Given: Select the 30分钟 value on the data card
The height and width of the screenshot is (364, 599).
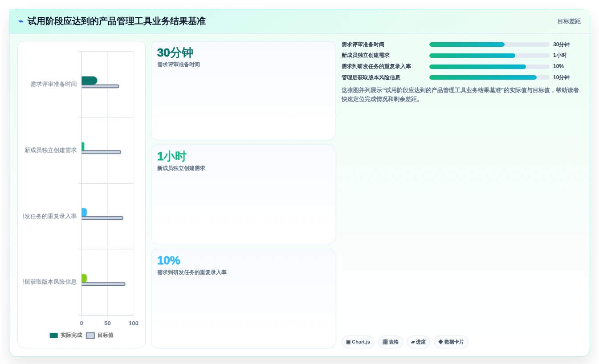Looking at the screenshot, I should (175, 53).
